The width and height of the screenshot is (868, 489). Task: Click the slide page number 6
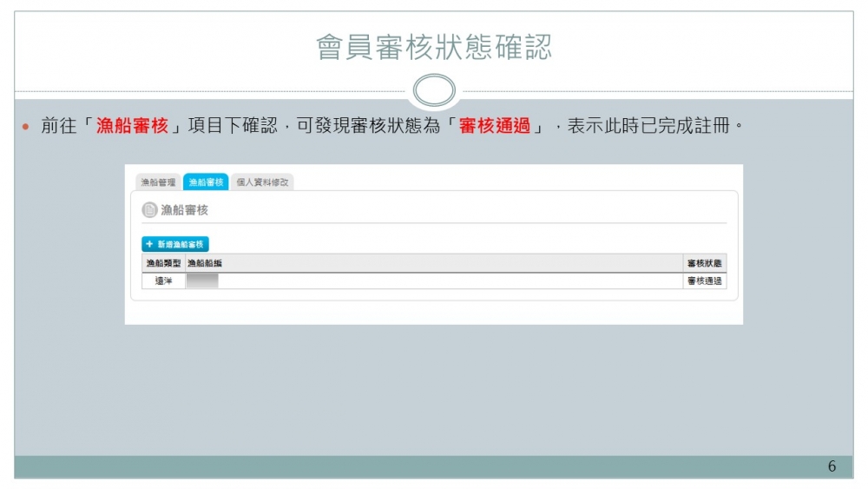pyautogui.click(x=832, y=466)
